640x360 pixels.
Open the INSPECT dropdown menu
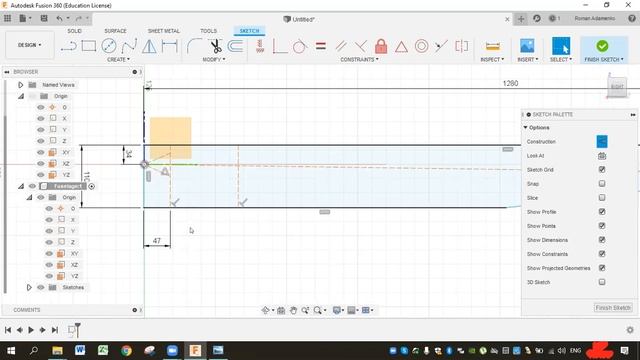click(x=492, y=60)
